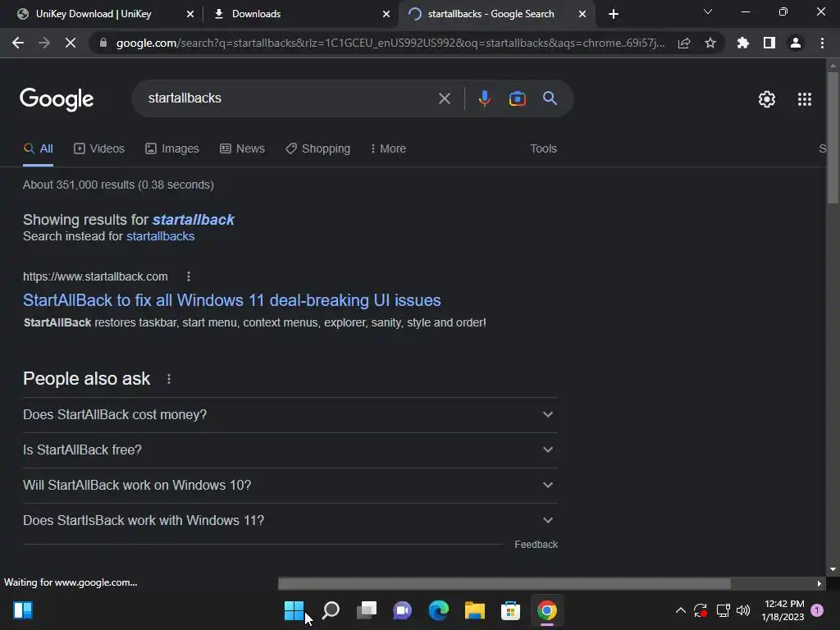This screenshot has height=630, width=840.
Task: Open Google logo homepage
Action: click(x=57, y=99)
